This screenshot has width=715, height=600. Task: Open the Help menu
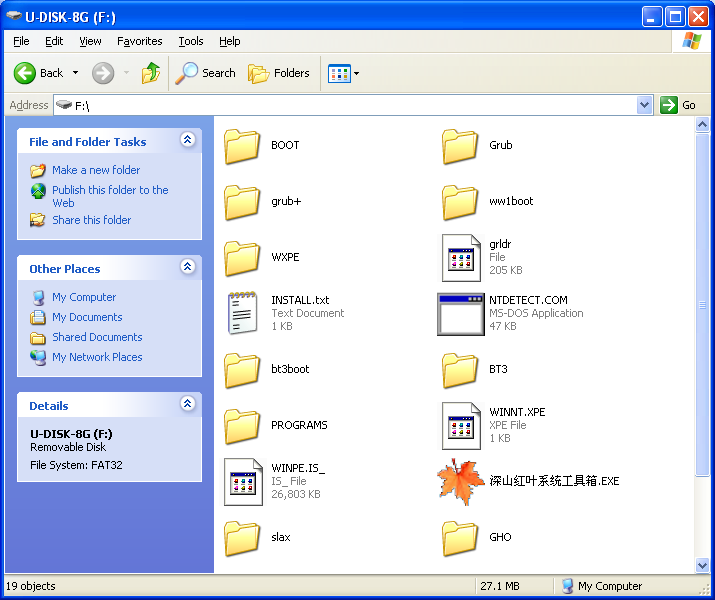pyautogui.click(x=229, y=41)
